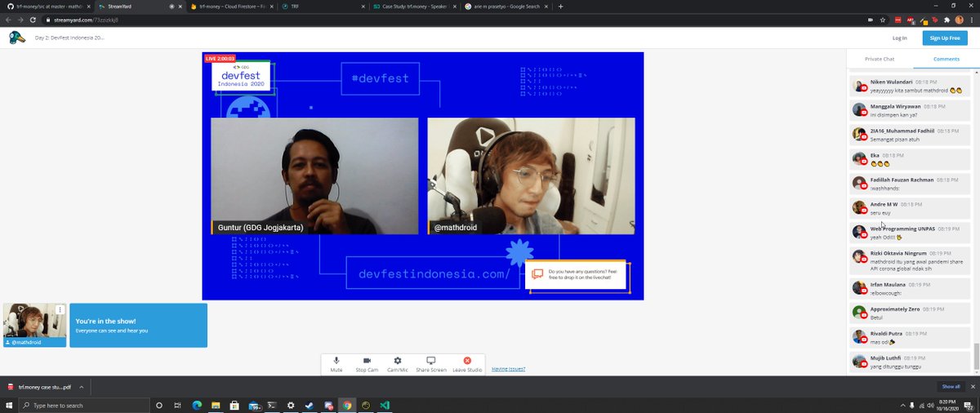This screenshot has width=980, height=413.
Task: Open Microsoft Store from the taskbar
Action: (234, 405)
